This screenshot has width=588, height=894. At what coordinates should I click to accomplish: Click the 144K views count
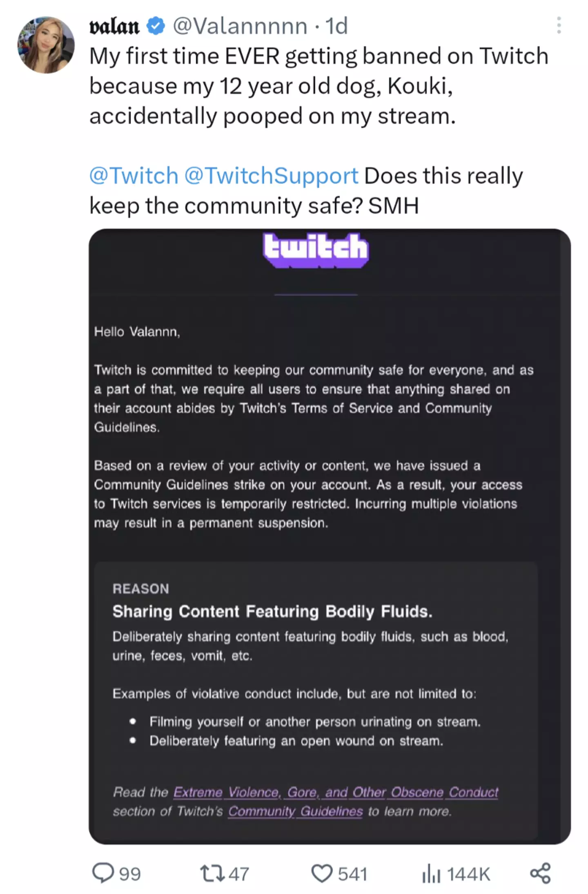tap(468, 874)
